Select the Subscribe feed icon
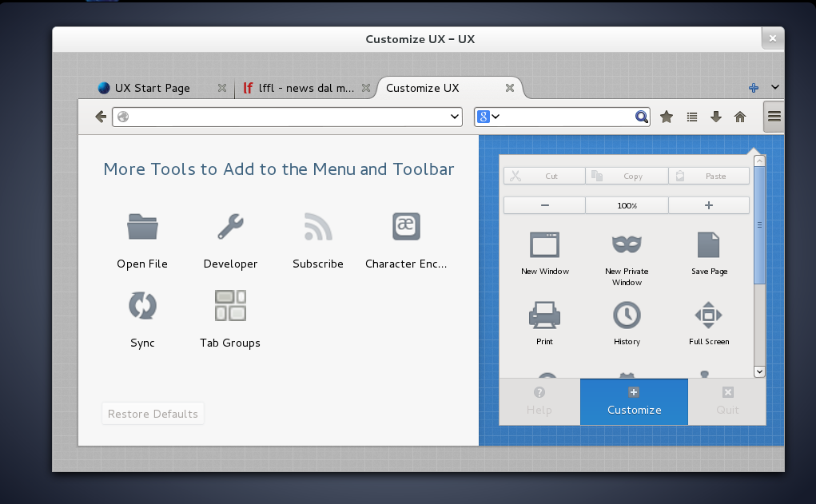The height and width of the screenshot is (504, 816). click(318, 226)
